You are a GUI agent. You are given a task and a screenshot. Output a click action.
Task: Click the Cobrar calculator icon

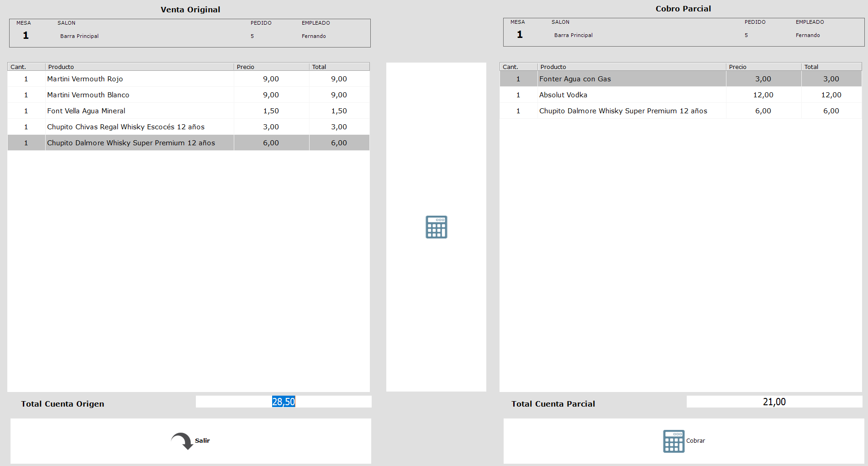pyautogui.click(x=673, y=441)
